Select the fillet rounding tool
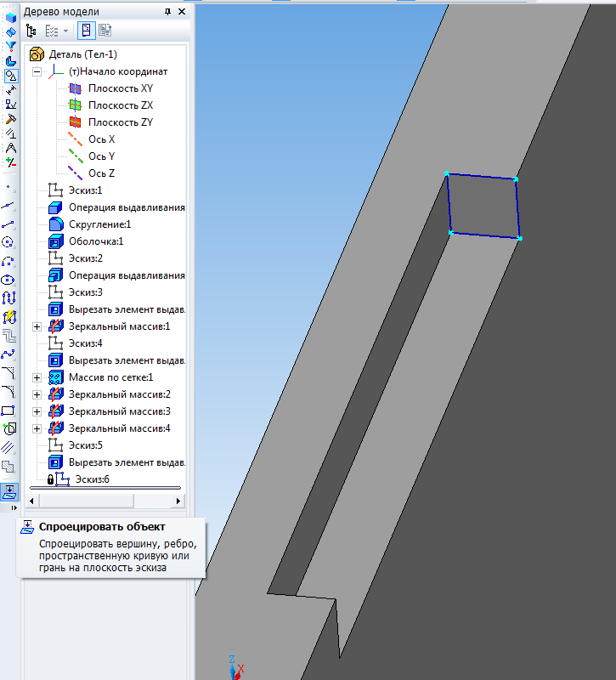The image size is (616, 680). (8, 392)
